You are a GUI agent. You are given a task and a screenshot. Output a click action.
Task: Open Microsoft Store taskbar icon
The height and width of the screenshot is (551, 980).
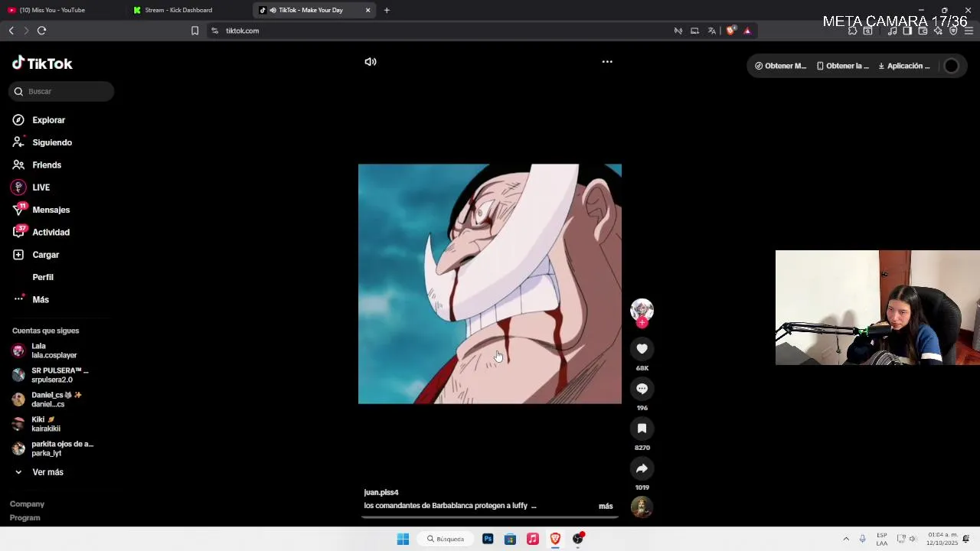(x=510, y=539)
